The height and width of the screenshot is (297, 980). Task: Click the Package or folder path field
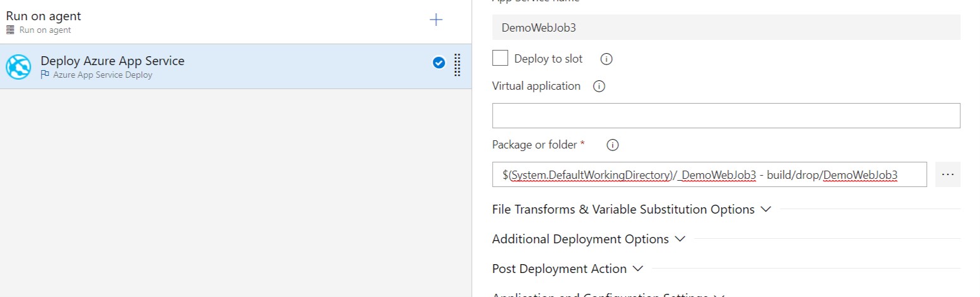coord(709,174)
